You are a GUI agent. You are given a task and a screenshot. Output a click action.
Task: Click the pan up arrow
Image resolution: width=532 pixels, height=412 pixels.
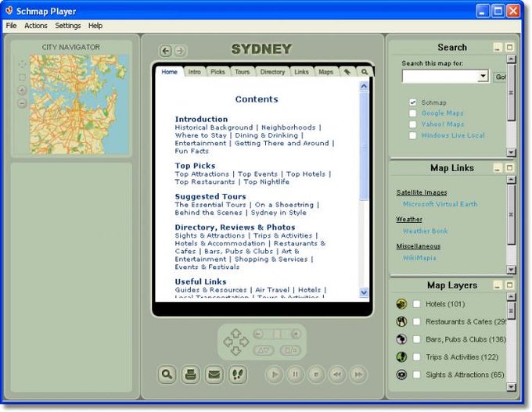pyautogui.click(x=235, y=333)
